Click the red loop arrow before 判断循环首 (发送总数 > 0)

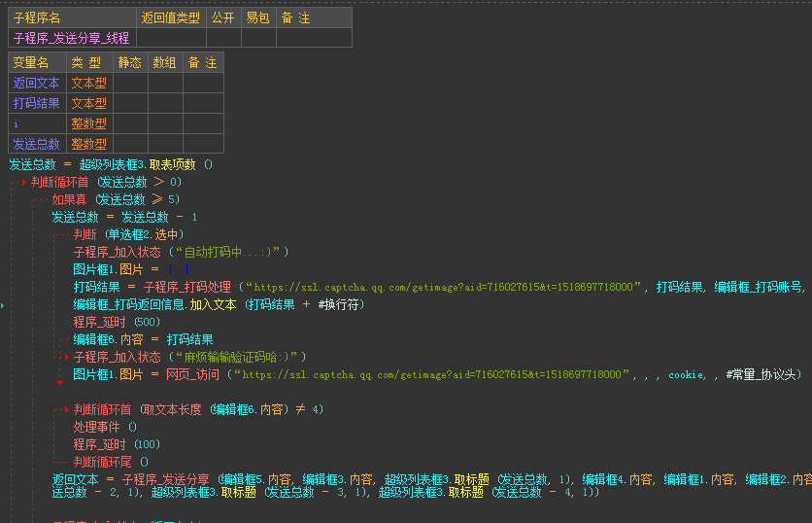click(x=23, y=182)
